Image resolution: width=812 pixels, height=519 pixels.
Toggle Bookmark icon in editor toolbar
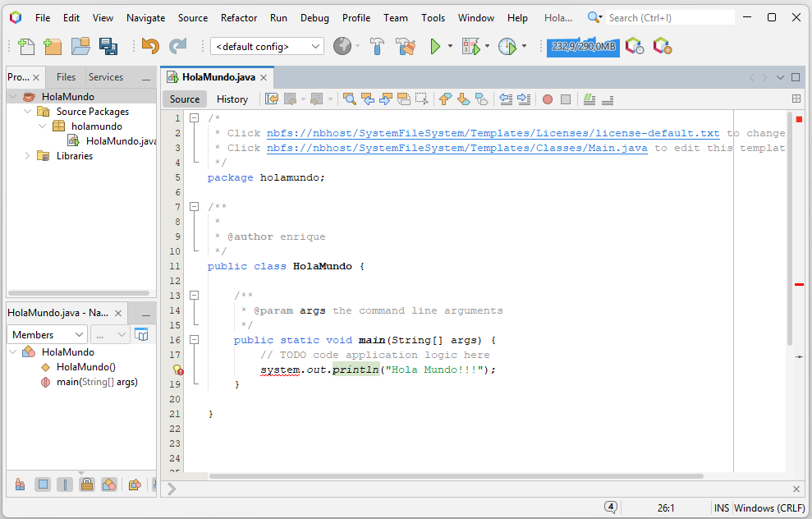482,99
